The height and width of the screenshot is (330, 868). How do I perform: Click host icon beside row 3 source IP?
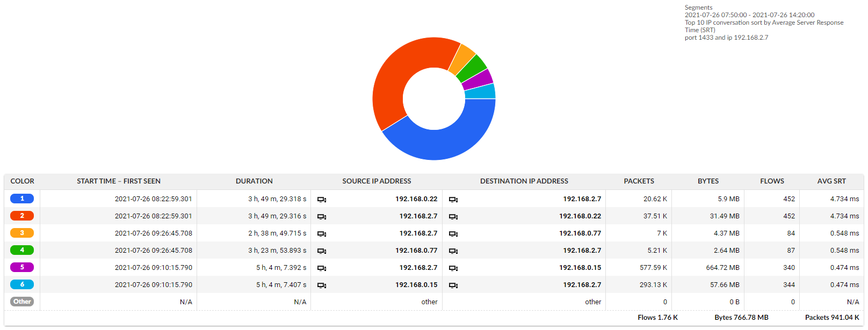coord(322,234)
